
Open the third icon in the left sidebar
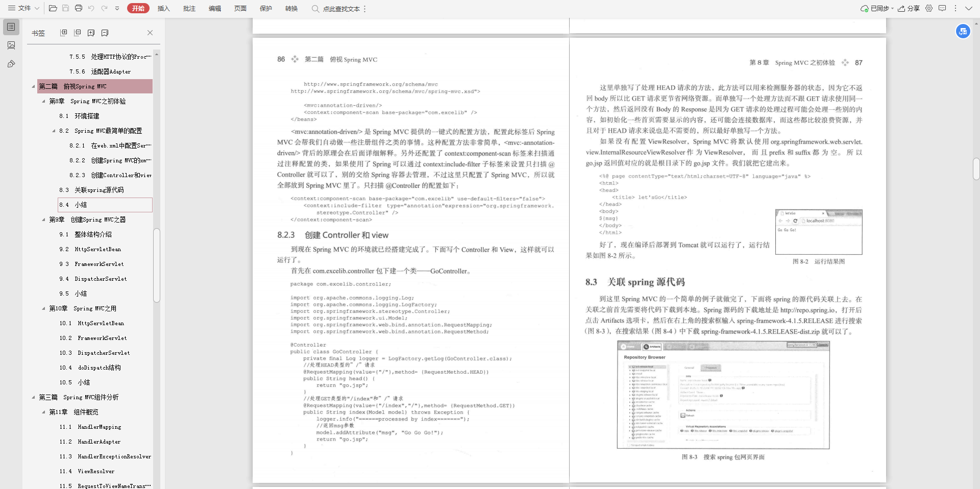(11, 64)
